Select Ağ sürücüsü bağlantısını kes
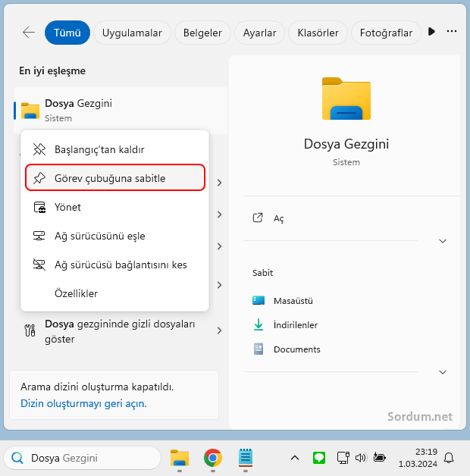 pyautogui.click(x=114, y=265)
